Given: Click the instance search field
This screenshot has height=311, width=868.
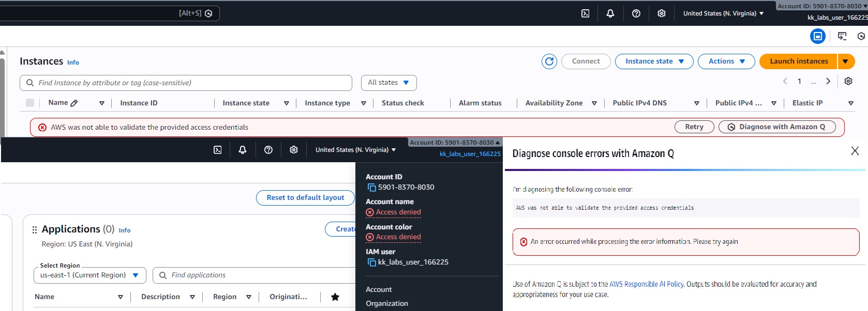Looking at the screenshot, I should click(x=186, y=83).
